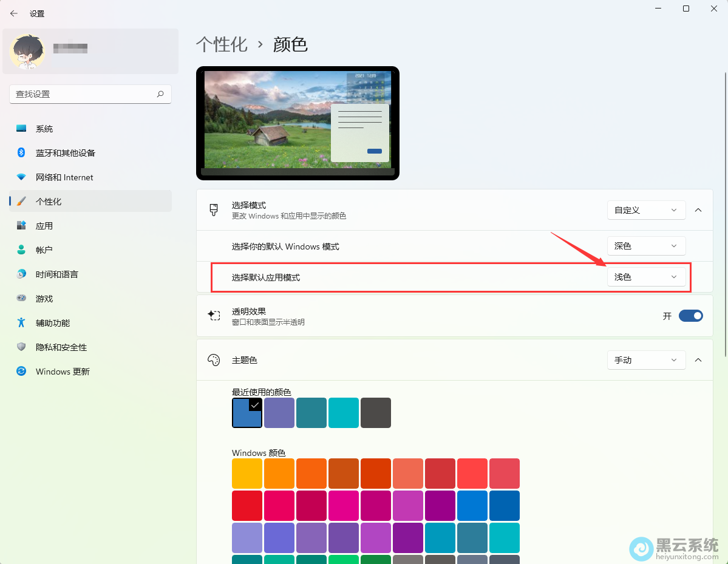Open the Windows Update (Windows 更新) icon
Viewport: 728px width, 564px height.
point(21,372)
